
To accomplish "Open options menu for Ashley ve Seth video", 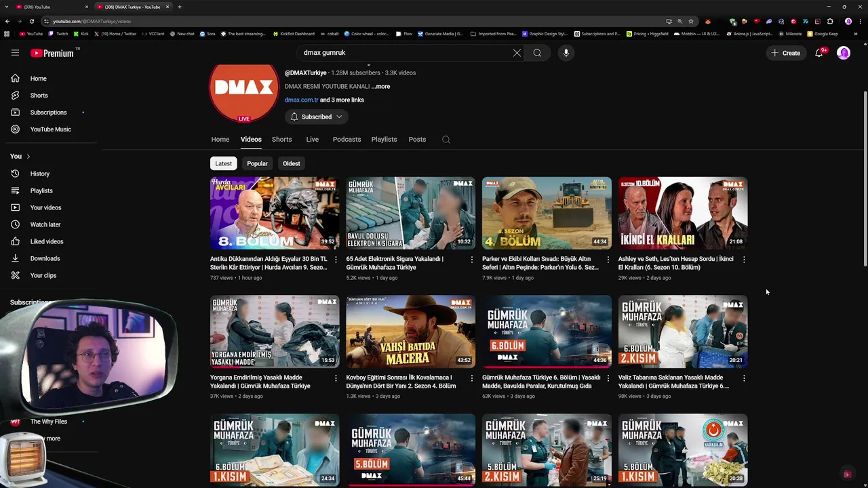I will pos(744,260).
